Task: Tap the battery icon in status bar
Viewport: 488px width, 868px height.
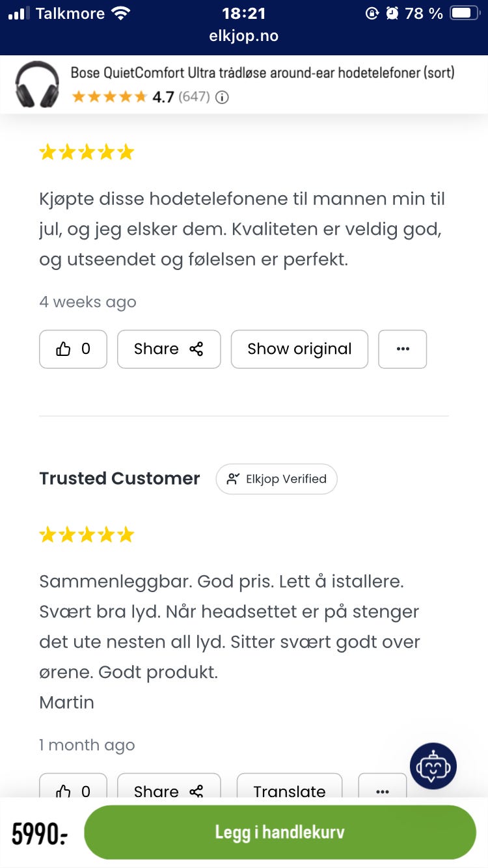Action: coord(464,13)
